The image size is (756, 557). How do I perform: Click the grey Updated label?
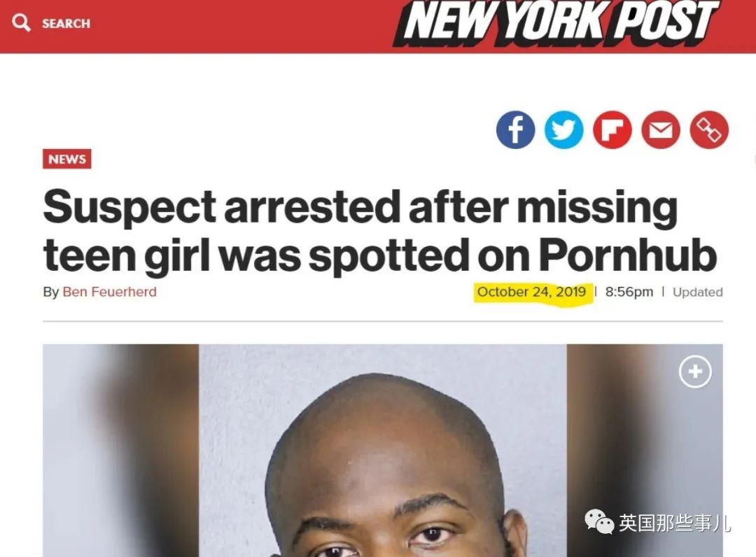point(698,292)
